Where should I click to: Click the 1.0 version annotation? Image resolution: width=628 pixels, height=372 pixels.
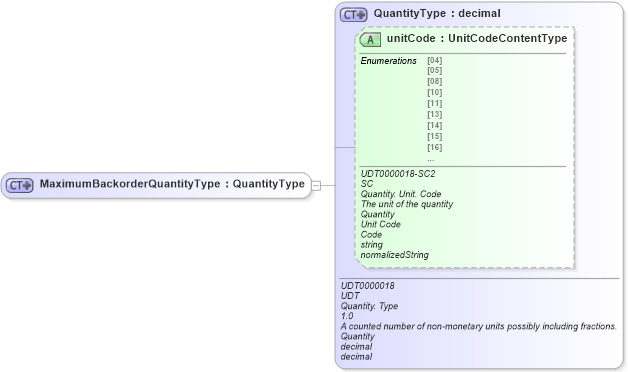347,316
